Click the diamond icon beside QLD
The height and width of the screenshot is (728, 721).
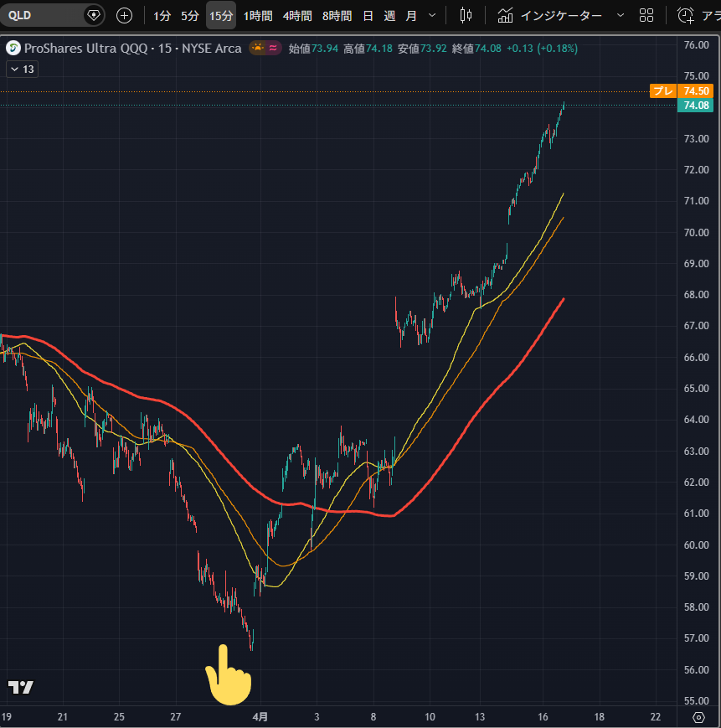[x=94, y=16]
